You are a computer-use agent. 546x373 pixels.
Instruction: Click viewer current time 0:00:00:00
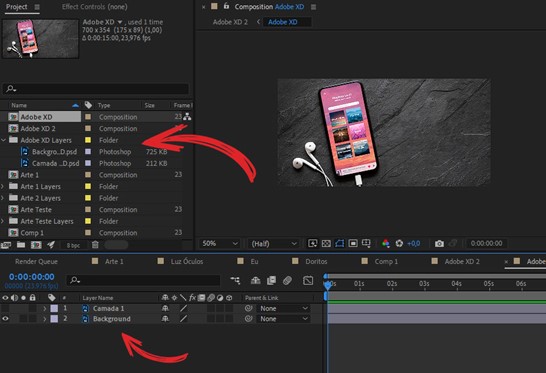pos(486,243)
